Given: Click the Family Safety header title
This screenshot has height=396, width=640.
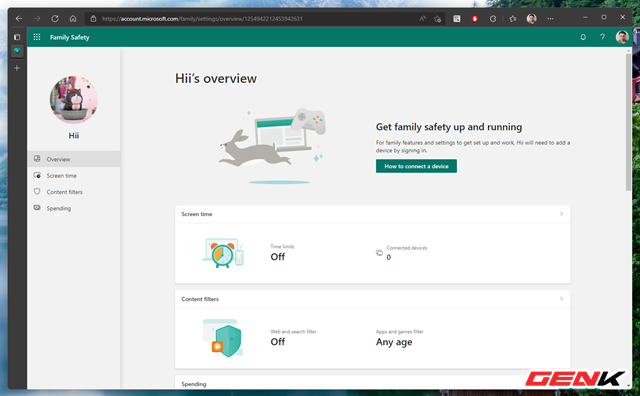Looking at the screenshot, I should [69, 38].
